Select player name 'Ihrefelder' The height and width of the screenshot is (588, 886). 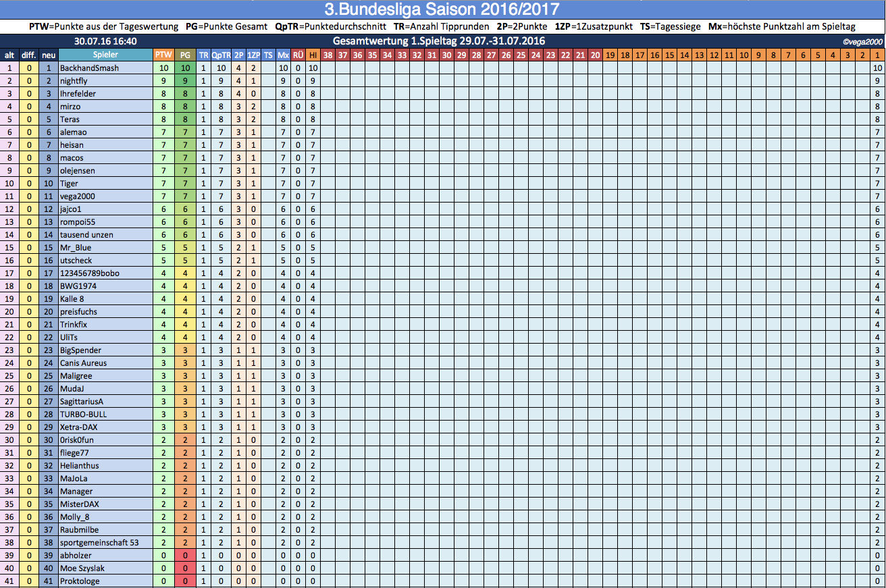78,94
